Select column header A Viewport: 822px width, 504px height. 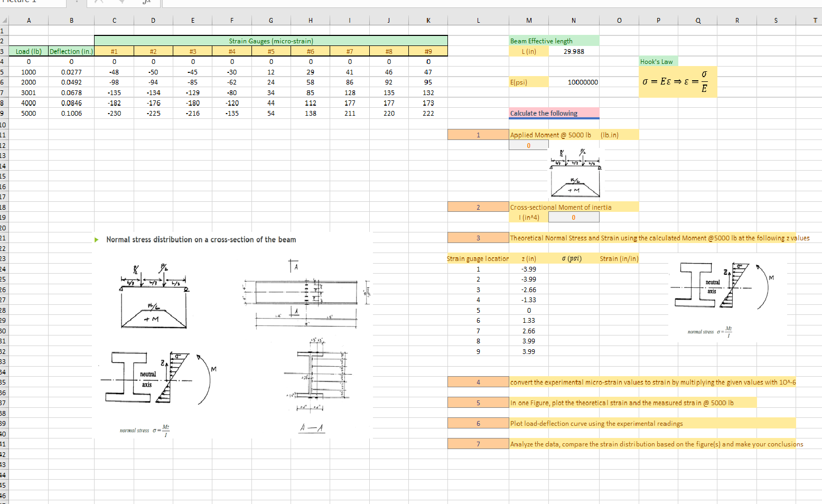pos(29,20)
